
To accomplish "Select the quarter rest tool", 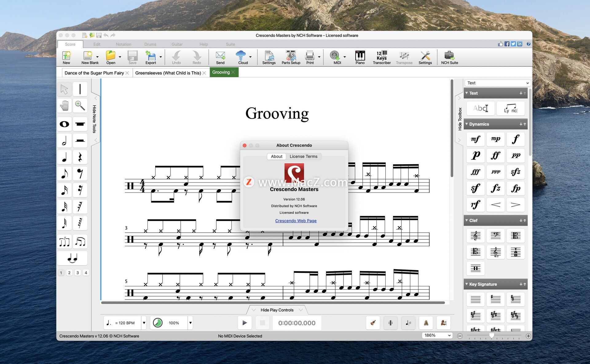I will click(x=80, y=157).
